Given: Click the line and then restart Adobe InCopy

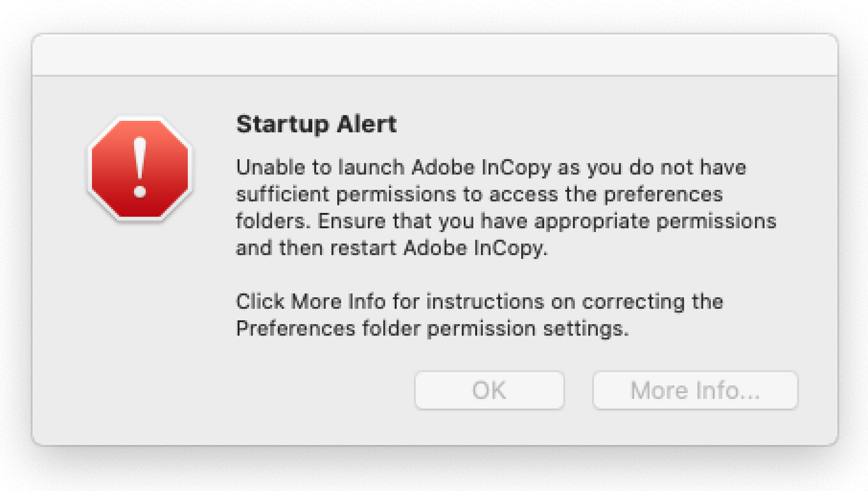Looking at the screenshot, I should (391, 248).
